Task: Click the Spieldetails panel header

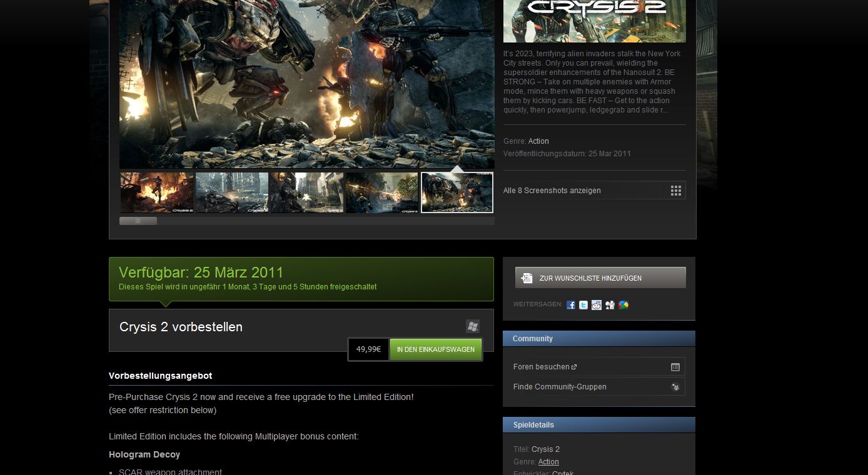Action: (599, 425)
